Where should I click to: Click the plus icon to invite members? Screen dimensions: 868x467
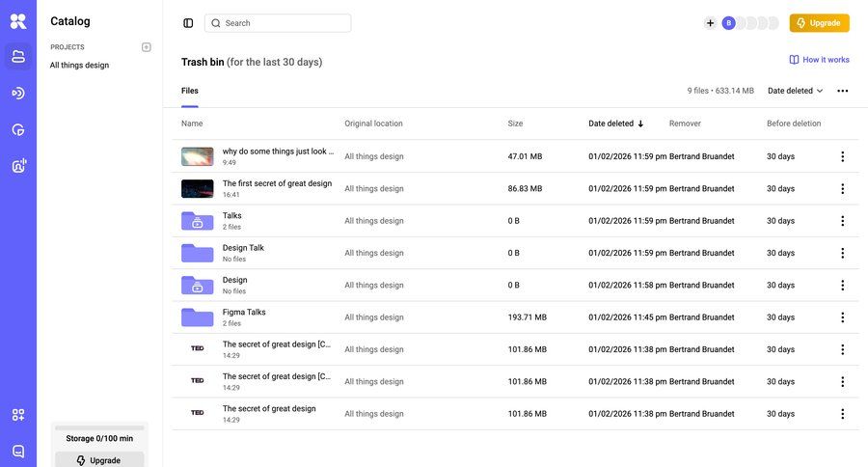(710, 23)
